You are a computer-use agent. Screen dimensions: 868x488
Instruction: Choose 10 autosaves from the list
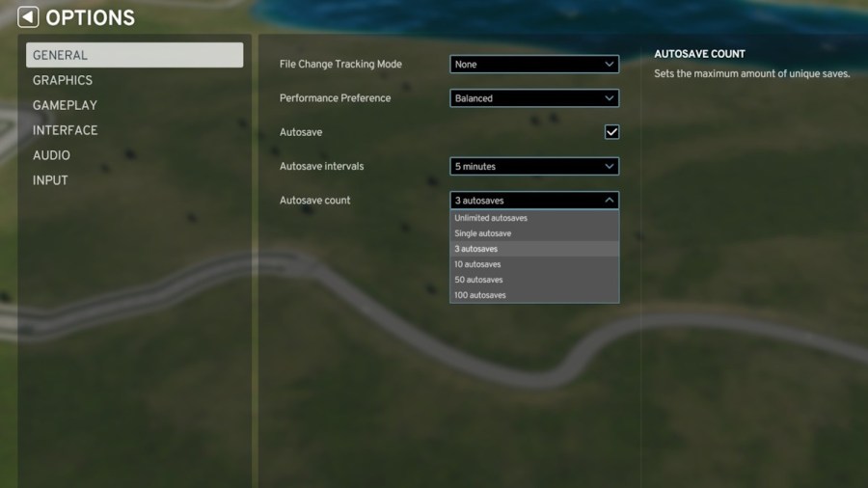click(x=534, y=264)
